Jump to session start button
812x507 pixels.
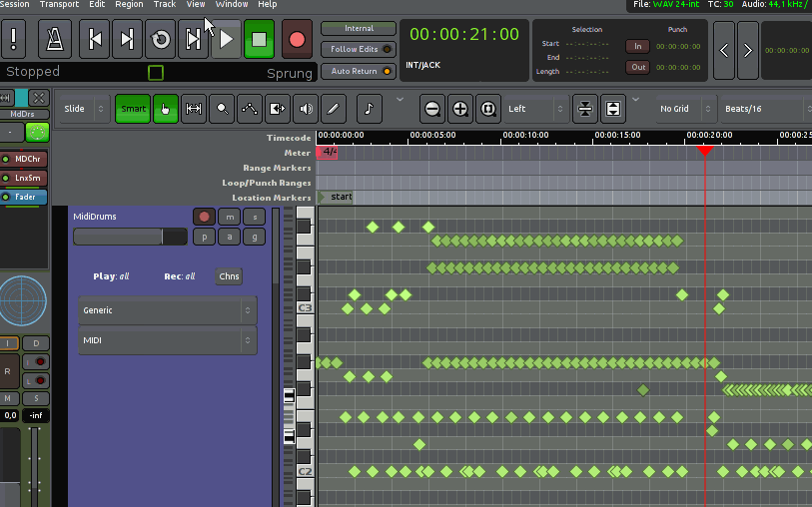95,40
